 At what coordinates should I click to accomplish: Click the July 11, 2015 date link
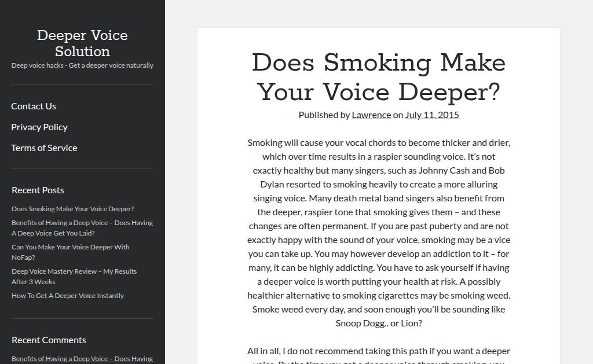(x=432, y=115)
